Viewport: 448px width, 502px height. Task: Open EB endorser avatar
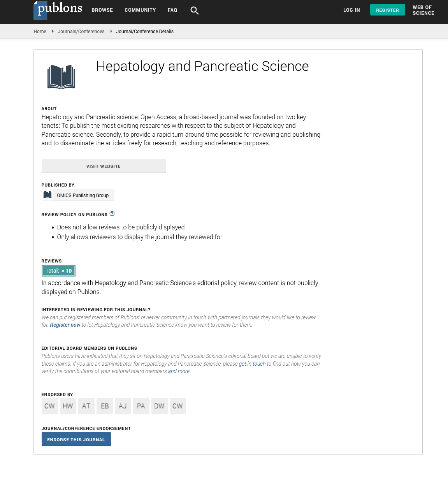click(x=105, y=406)
